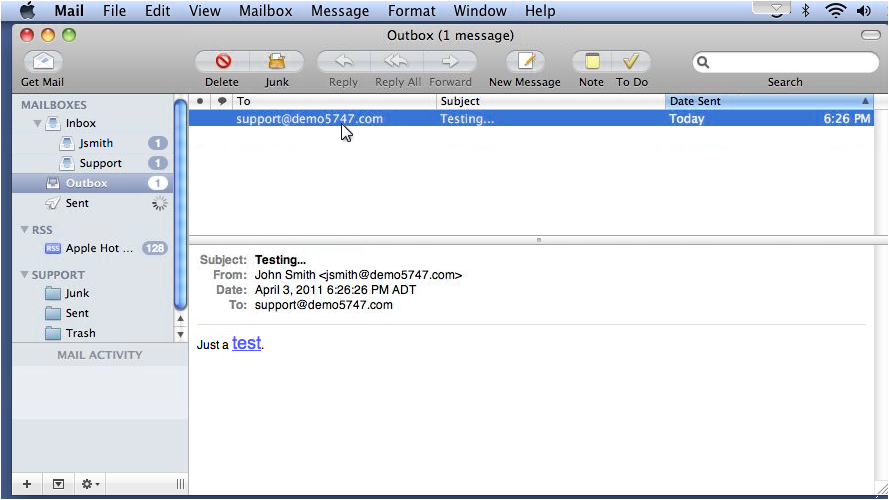The image size is (889, 500).
Task: Collapse the RSS section
Action: [25, 230]
